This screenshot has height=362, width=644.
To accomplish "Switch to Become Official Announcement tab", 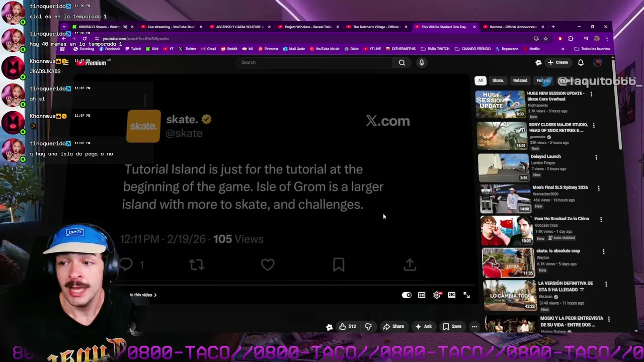I will [x=513, y=27].
